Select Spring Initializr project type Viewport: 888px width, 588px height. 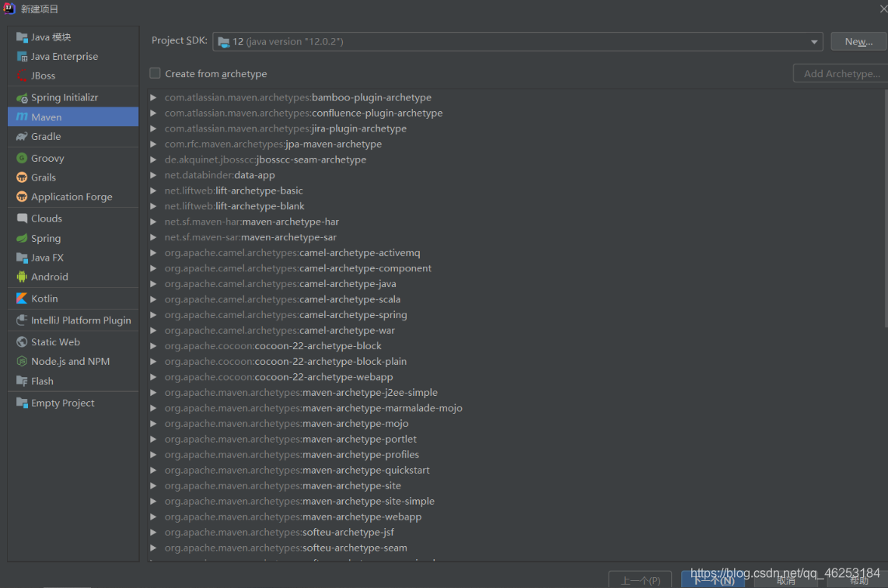(x=73, y=97)
